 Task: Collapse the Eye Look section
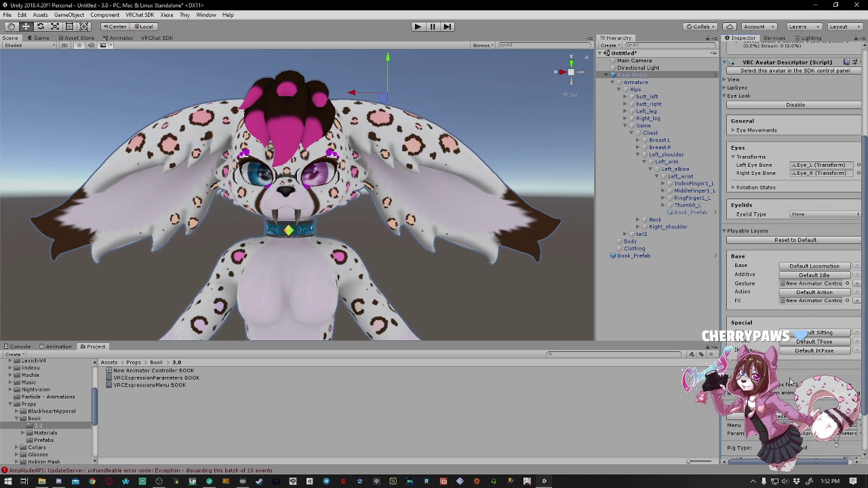(x=724, y=96)
